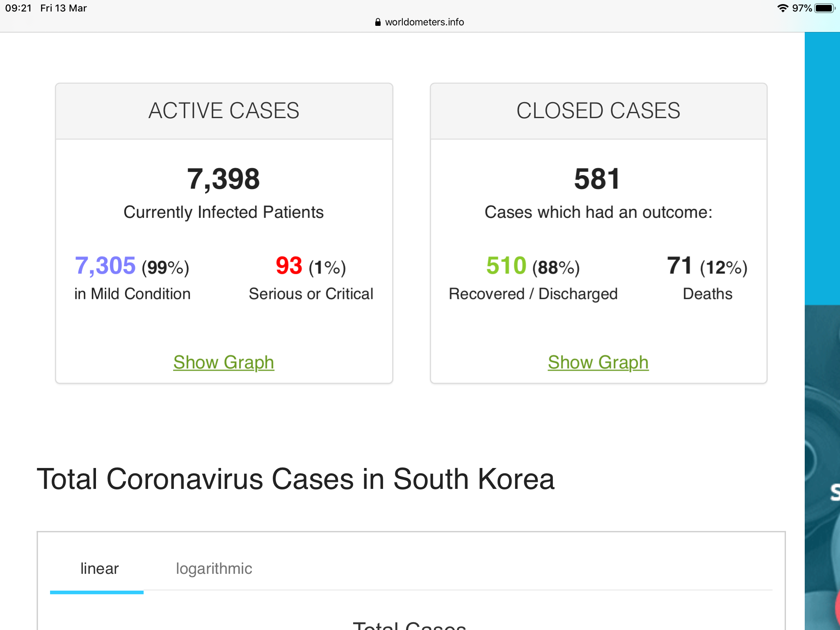Tap the 09:21 clock in status bar
Image resolution: width=840 pixels, height=630 pixels.
coord(18,8)
